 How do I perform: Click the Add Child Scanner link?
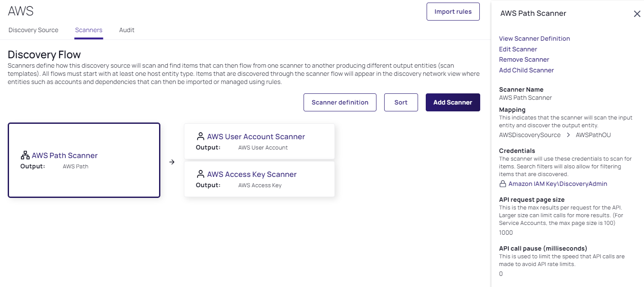click(x=527, y=70)
